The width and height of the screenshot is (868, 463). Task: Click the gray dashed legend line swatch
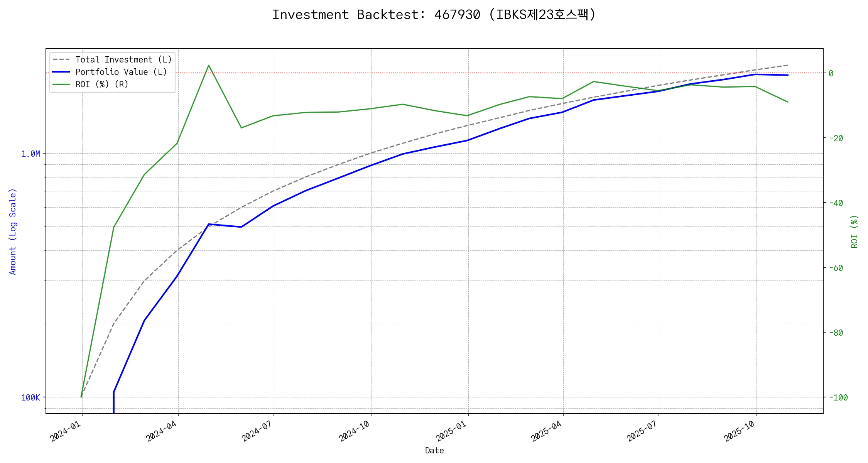point(61,60)
